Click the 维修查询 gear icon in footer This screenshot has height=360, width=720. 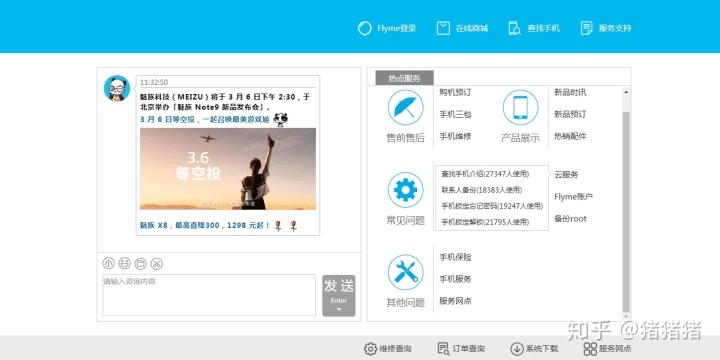coord(370,349)
